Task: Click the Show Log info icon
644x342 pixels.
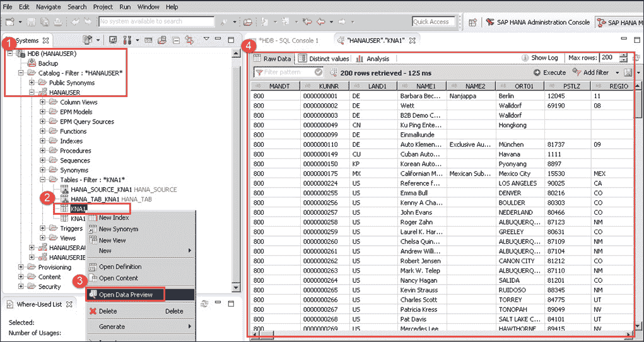Action: coord(525,58)
